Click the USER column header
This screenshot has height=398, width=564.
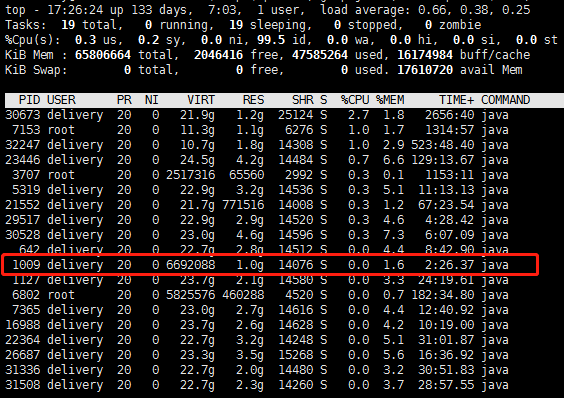[61, 100]
